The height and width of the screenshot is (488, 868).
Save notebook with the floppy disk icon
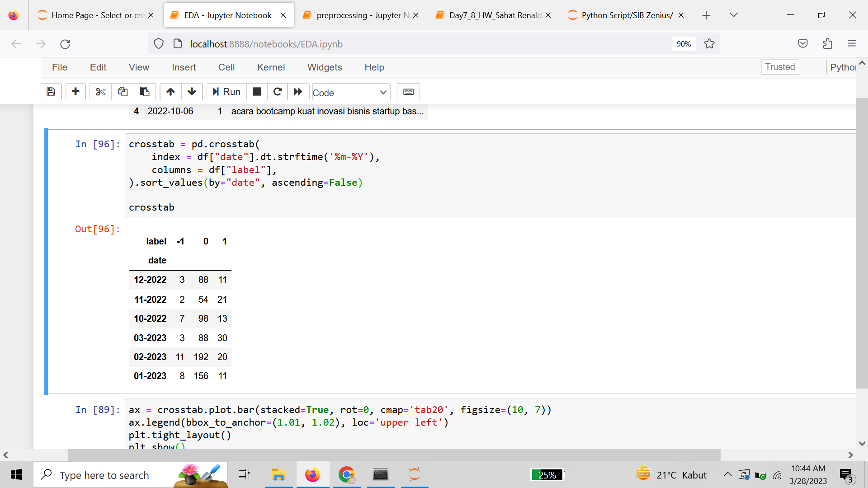coord(51,92)
